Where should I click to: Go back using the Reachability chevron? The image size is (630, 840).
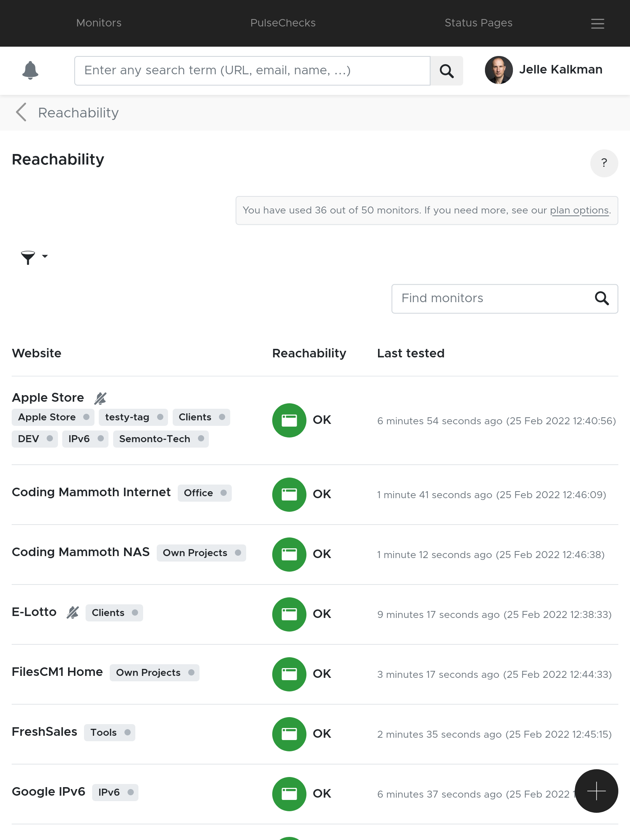pyautogui.click(x=21, y=112)
